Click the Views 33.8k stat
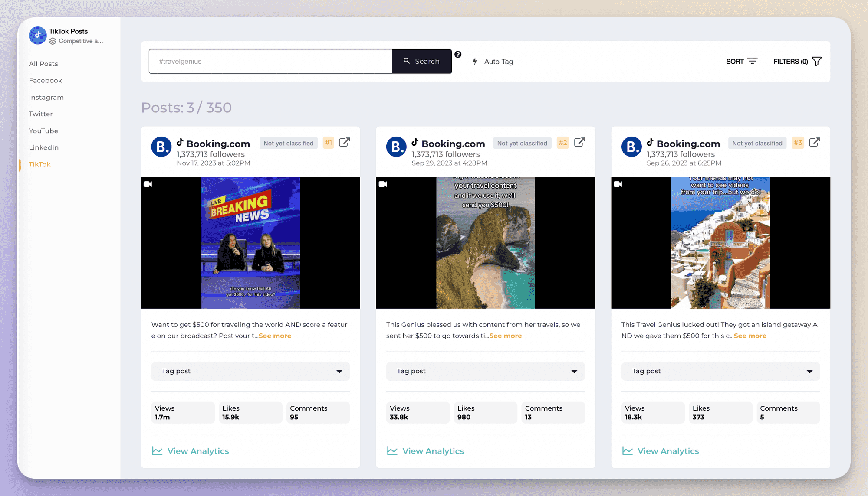The image size is (868, 496). coord(418,412)
